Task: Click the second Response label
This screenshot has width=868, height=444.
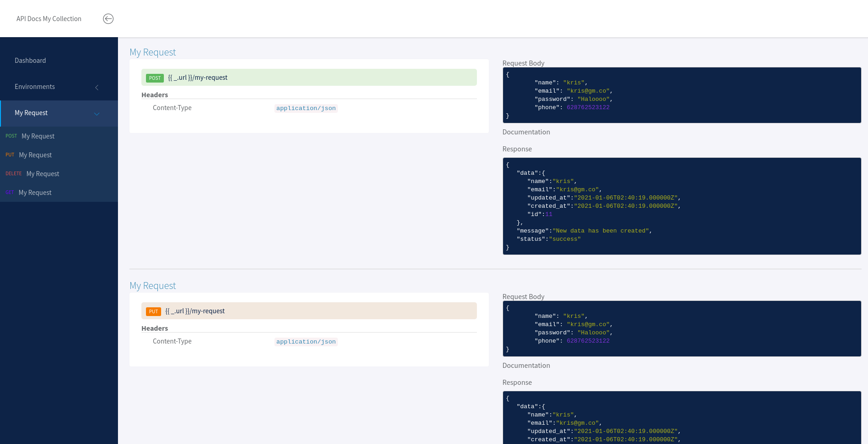Action: [x=517, y=383]
